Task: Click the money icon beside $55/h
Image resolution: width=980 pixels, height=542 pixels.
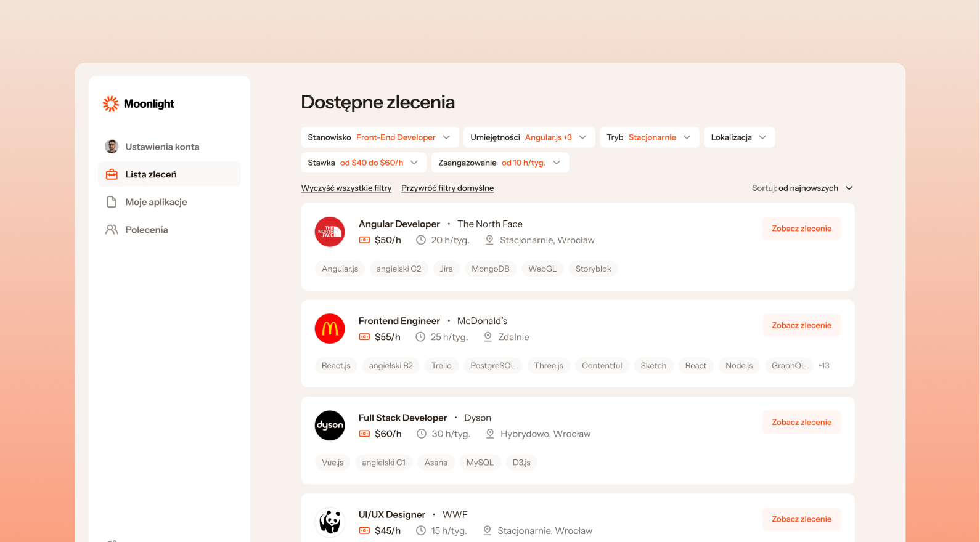Action: point(364,337)
